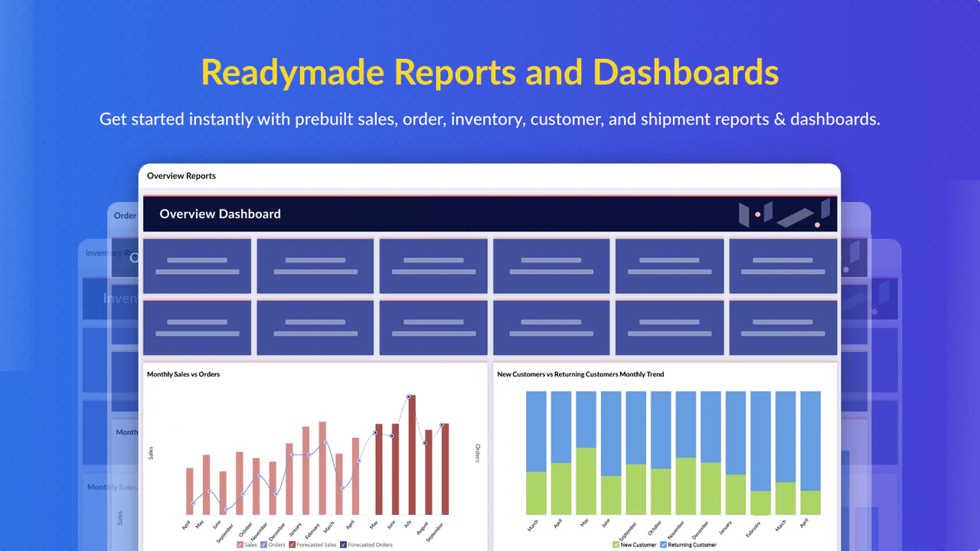Select the January sales bar
This screenshot has height=551, width=980.
tap(305, 470)
